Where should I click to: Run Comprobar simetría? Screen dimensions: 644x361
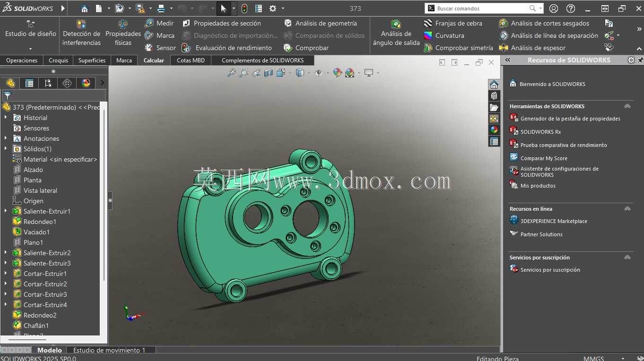(x=458, y=48)
